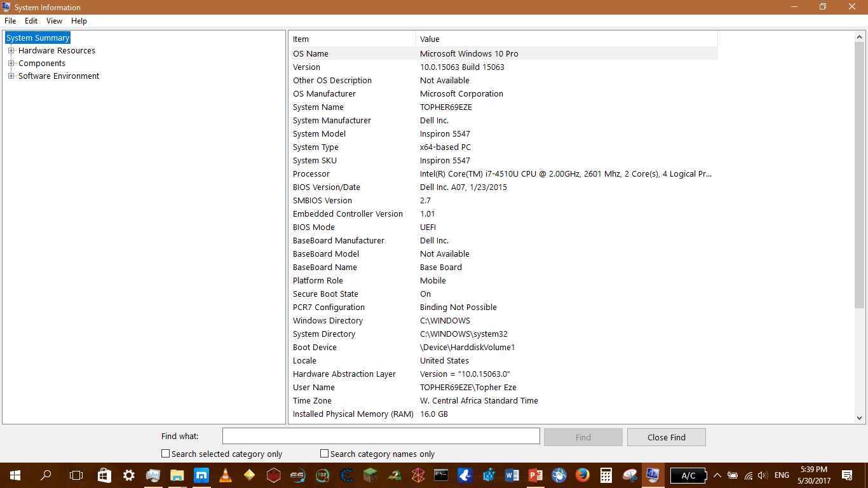Select the 'x64-based PC' value
Screen dimensions: 868x488
coord(445,147)
